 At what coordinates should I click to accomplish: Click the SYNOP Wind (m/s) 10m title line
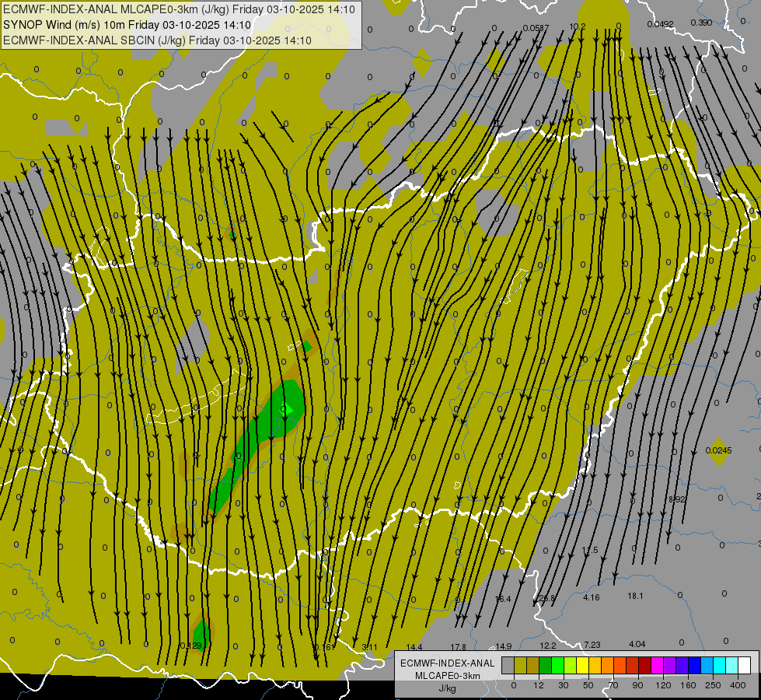[x=127, y=25]
